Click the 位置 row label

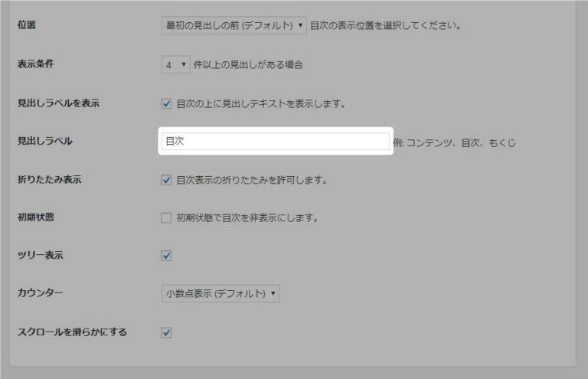(27, 25)
